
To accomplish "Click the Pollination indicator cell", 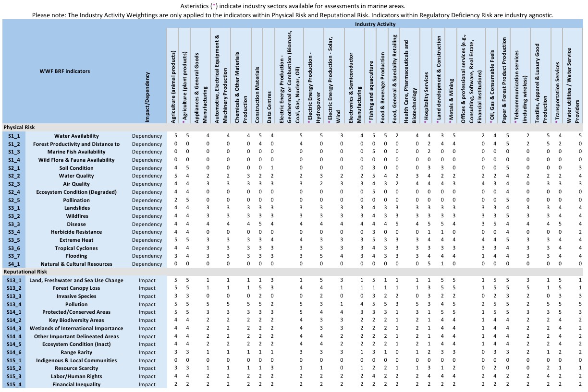I will tap(76, 200).
